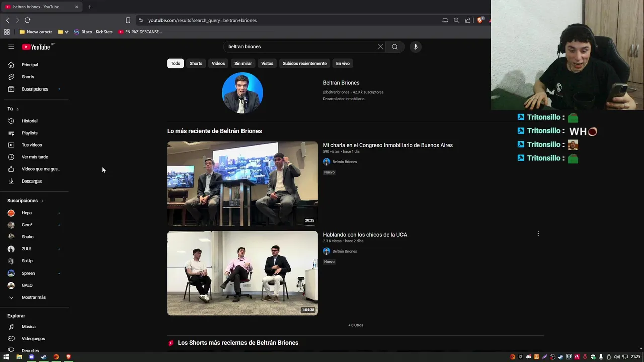Open the YouTube hamburger guide menu
The width and height of the screenshot is (644, 362).
tap(11, 47)
